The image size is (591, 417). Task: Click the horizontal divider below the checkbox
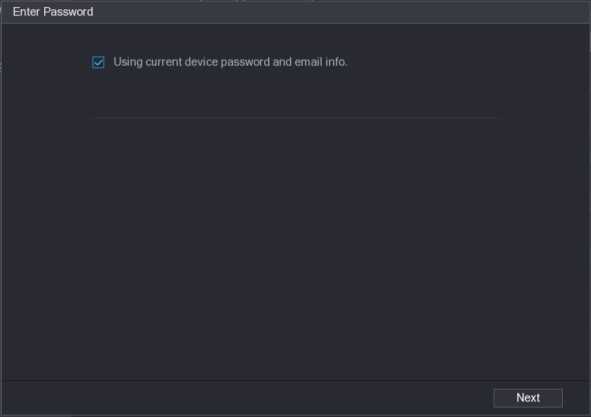click(x=296, y=118)
